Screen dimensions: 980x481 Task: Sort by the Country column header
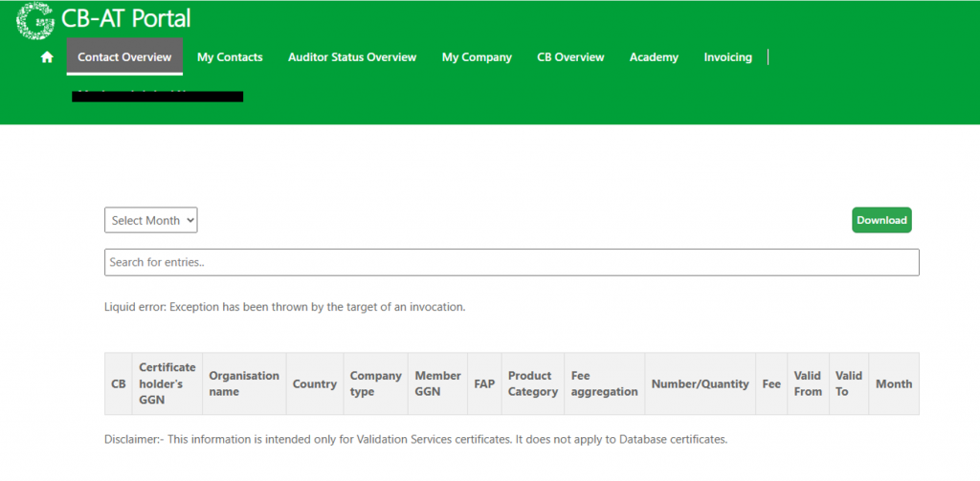tap(315, 383)
